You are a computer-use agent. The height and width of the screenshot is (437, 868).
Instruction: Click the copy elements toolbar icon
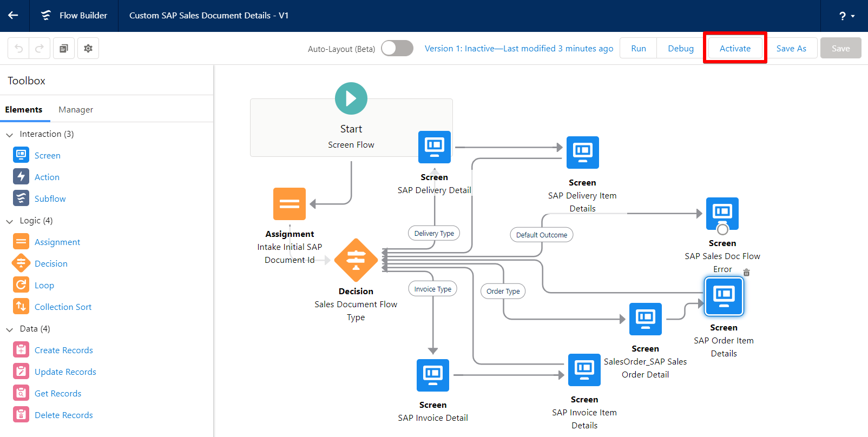pyautogui.click(x=64, y=48)
